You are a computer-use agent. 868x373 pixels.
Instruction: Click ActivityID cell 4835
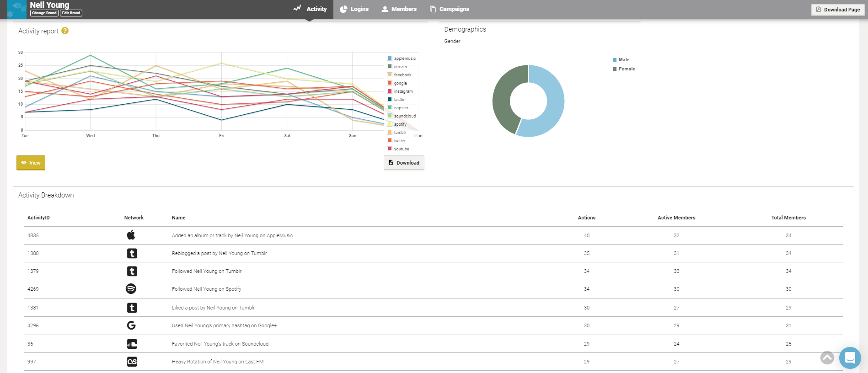(x=33, y=235)
